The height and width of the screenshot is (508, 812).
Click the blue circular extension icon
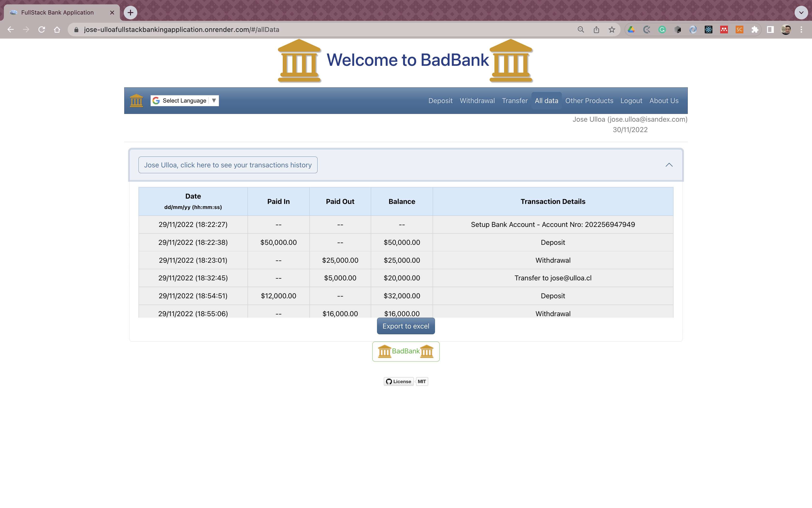click(x=693, y=30)
